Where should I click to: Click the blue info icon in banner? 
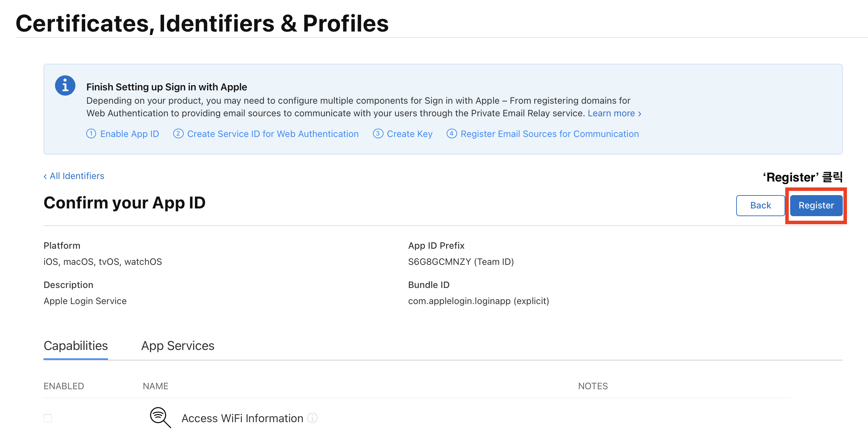[x=65, y=85]
